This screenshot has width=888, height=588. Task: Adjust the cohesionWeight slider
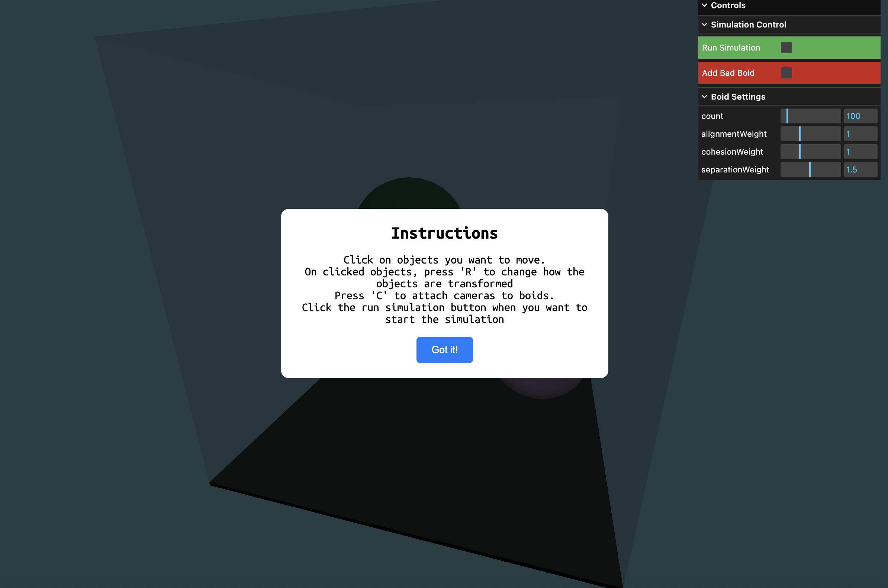[x=810, y=152]
